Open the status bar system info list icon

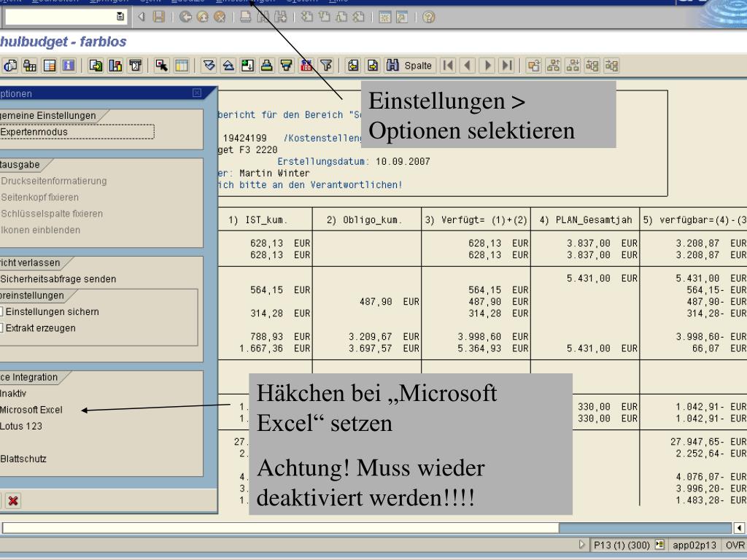(659, 544)
